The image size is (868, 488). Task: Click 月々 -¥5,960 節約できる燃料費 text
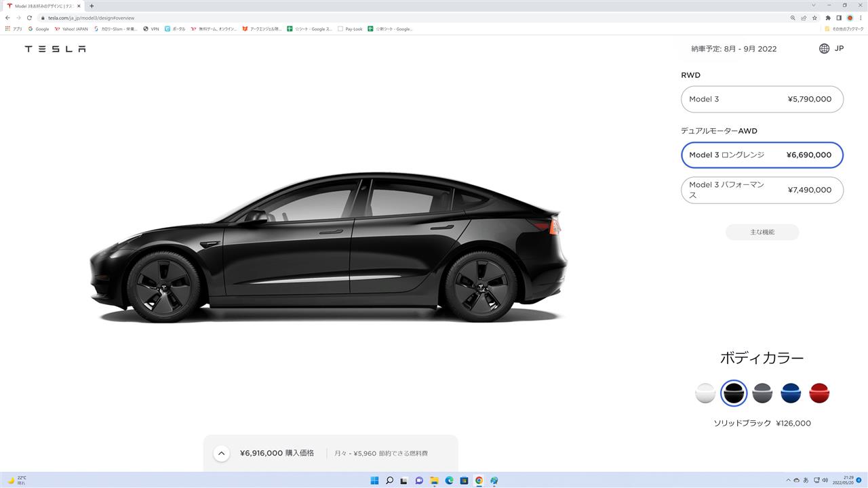point(381,453)
